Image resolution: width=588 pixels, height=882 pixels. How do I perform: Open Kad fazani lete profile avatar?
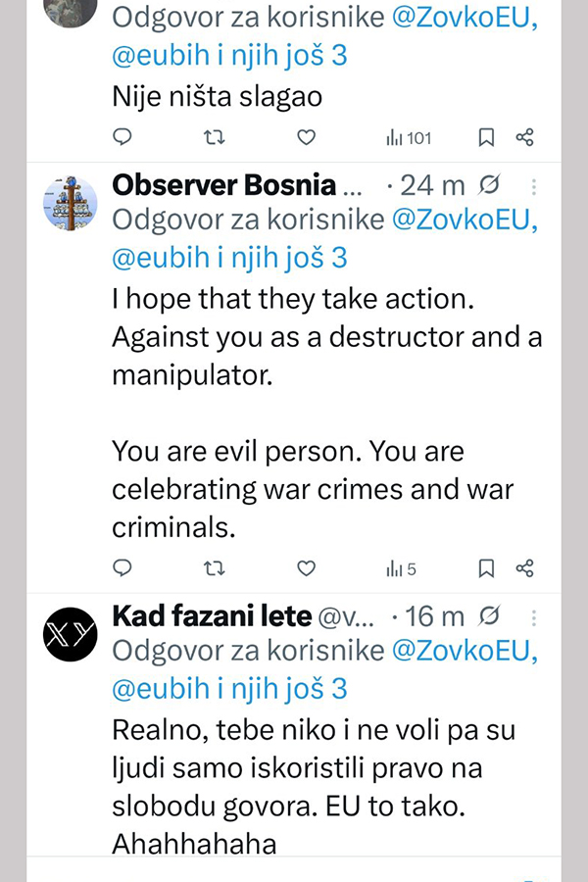pyautogui.click(x=71, y=635)
